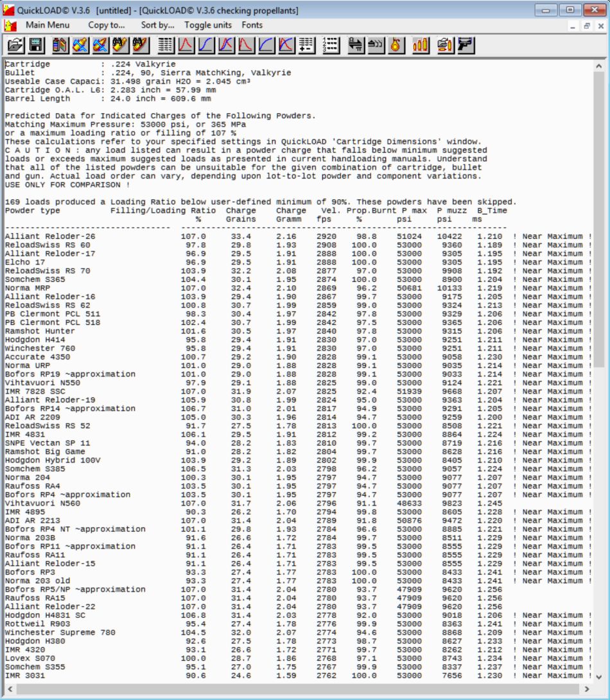Open the Copy to... menu
Screen dimensions: 610x700
(107, 25)
